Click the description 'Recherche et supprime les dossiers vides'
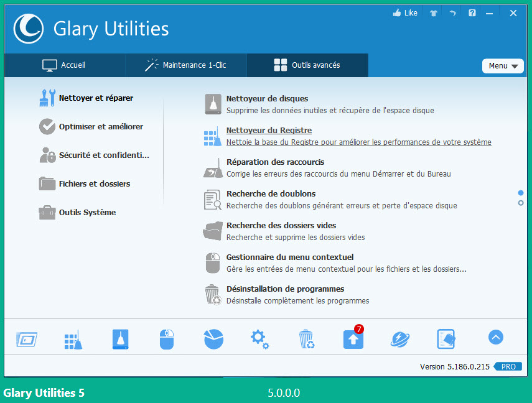Screen dimensions: 532x403 click(x=296, y=238)
